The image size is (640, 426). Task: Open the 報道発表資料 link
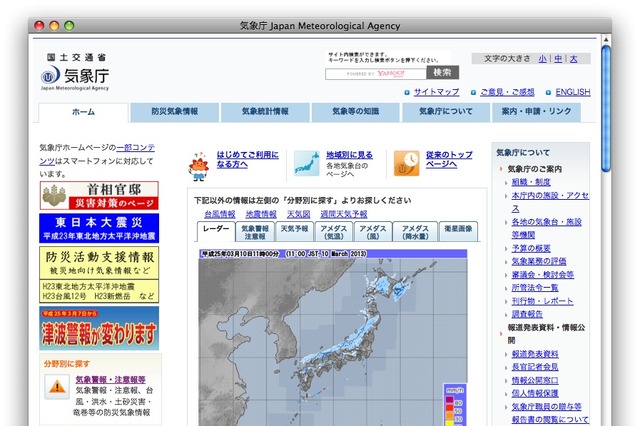[535, 354]
